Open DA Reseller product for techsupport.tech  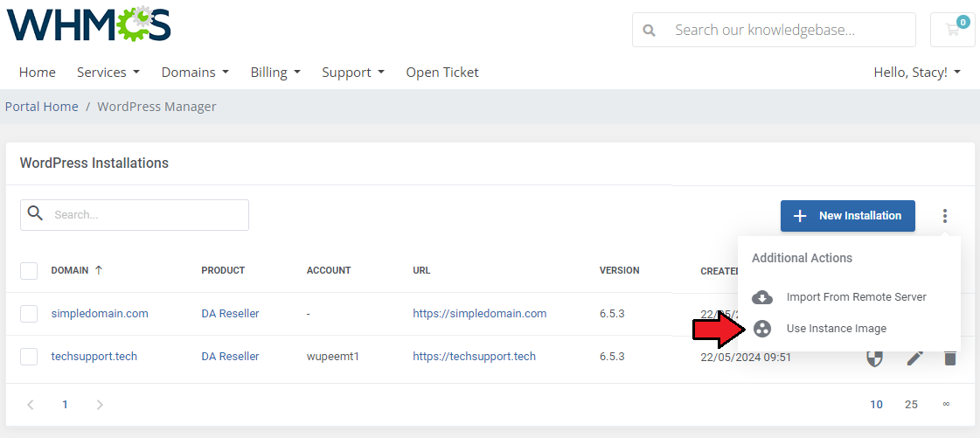230,357
